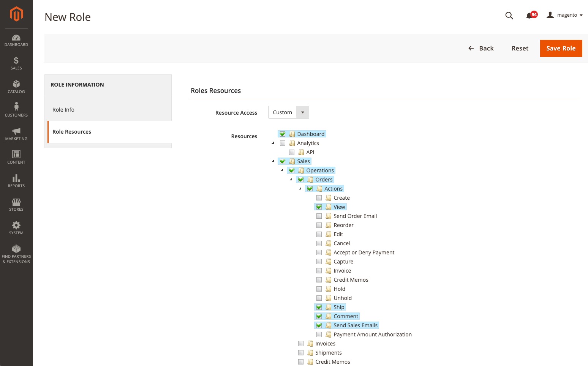Viewport: 588px width, 366px height.
Task: Switch to the Role Info tab
Action: [63, 110]
